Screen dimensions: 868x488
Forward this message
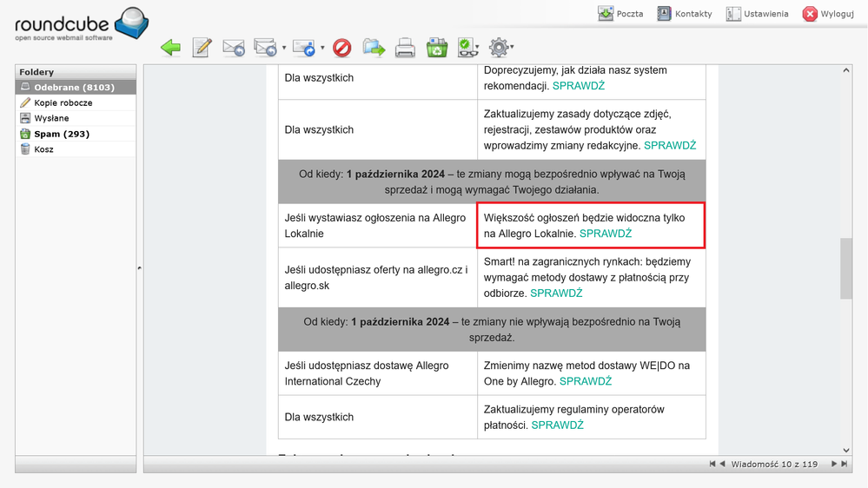304,48
